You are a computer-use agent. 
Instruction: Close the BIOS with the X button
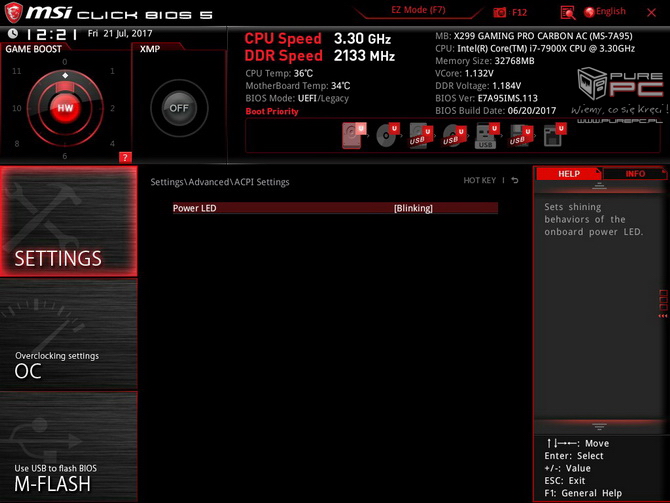651,12
